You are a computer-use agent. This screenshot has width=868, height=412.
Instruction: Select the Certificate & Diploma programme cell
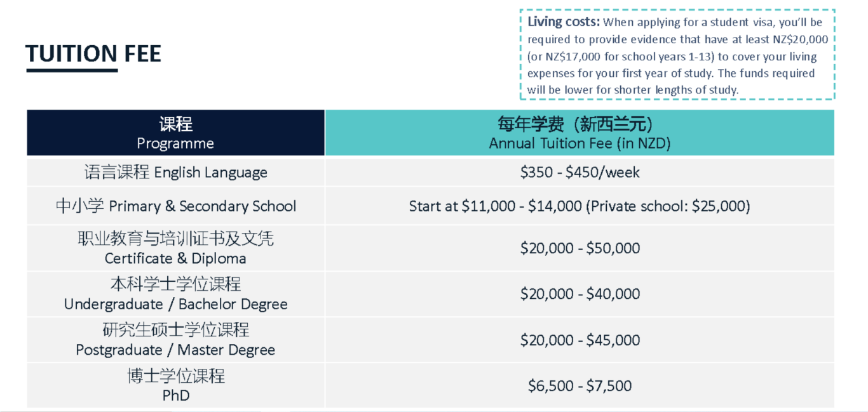[x=175, y=248]
